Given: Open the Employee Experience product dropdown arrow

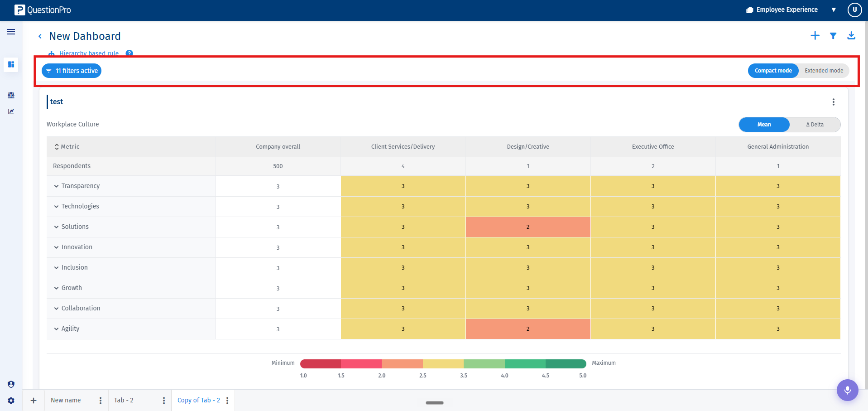Looking at the screenshot, I should coord(834,10).
